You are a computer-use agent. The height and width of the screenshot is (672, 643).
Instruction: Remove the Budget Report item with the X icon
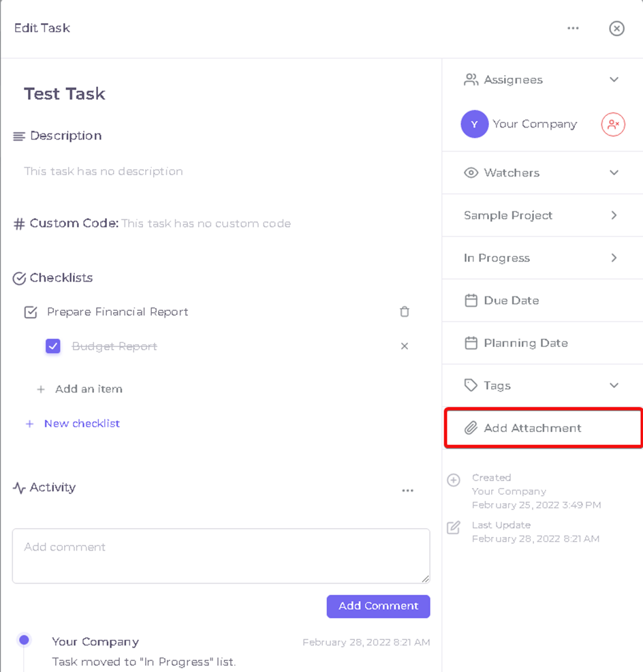click(405, 346)
